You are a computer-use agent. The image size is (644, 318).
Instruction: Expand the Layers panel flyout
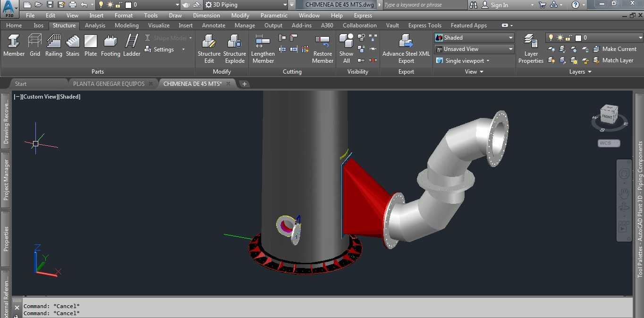(580, 72)
